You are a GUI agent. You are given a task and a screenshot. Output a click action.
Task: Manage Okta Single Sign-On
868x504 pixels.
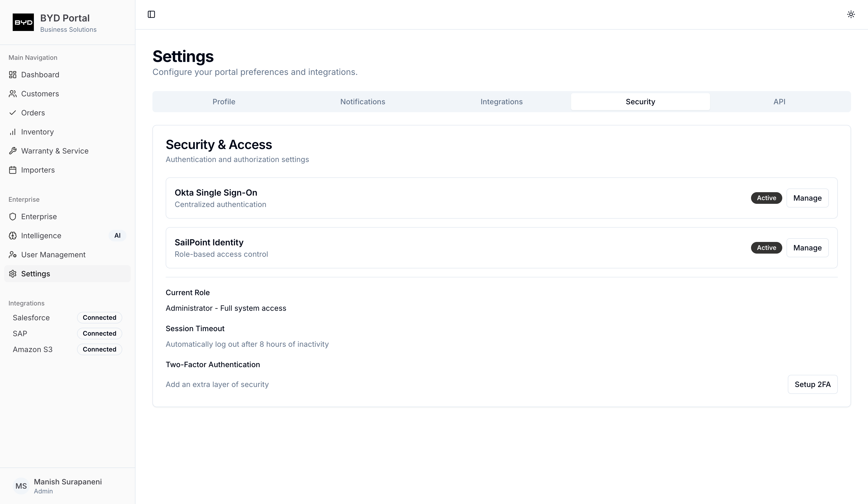coord(807,198)
